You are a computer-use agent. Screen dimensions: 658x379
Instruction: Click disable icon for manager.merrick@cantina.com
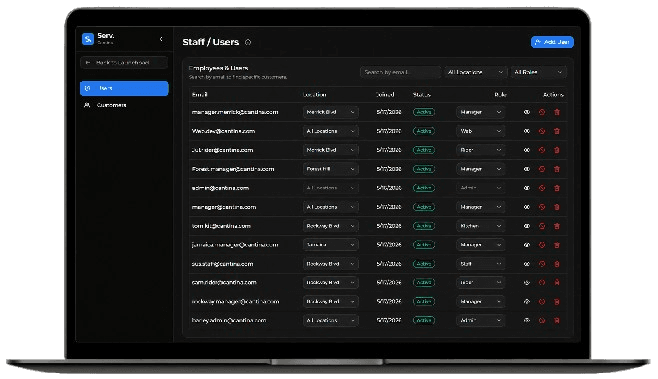542,112
